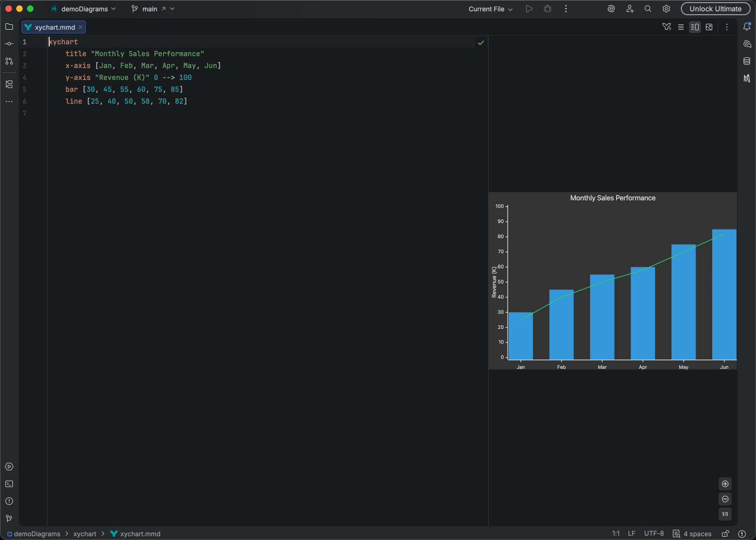Click UTF-8 encoding in the status bar
Screen dimensions: 756x540
[x=654, y=534]
